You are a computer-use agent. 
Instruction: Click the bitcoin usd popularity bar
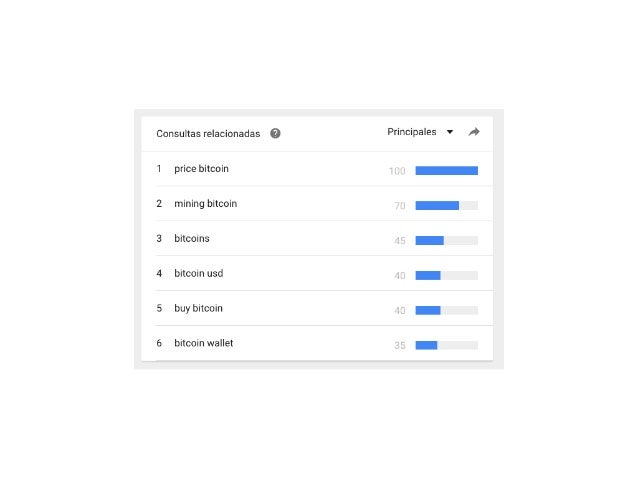click(428, 275)
